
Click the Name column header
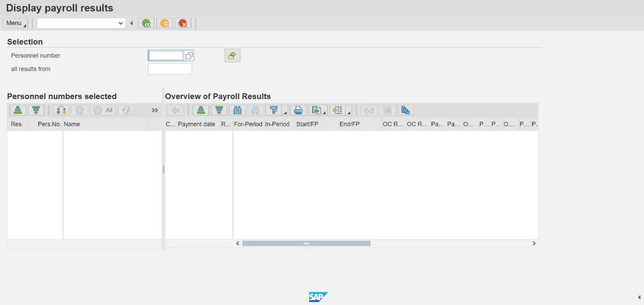[105, 124]
